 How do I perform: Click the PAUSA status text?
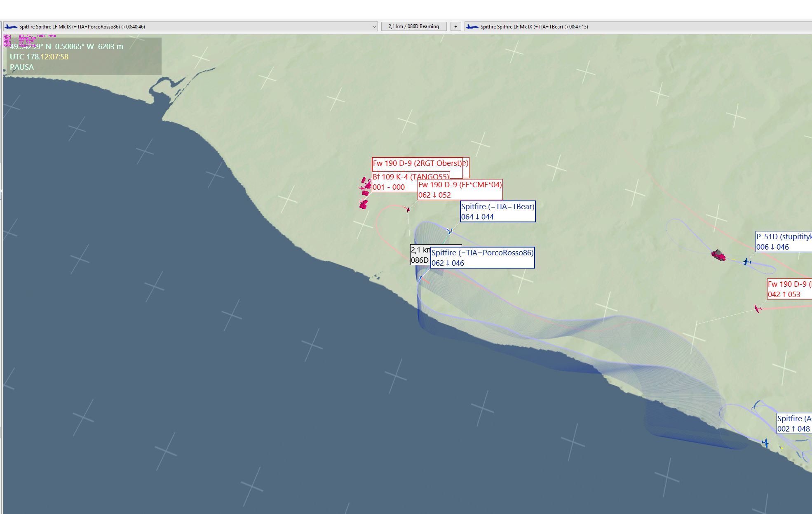point(22,67)
